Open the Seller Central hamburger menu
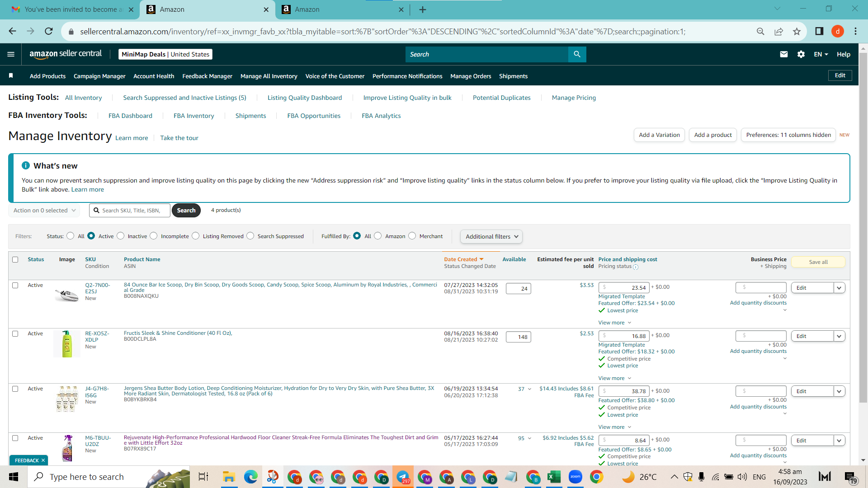 (11, 54)
